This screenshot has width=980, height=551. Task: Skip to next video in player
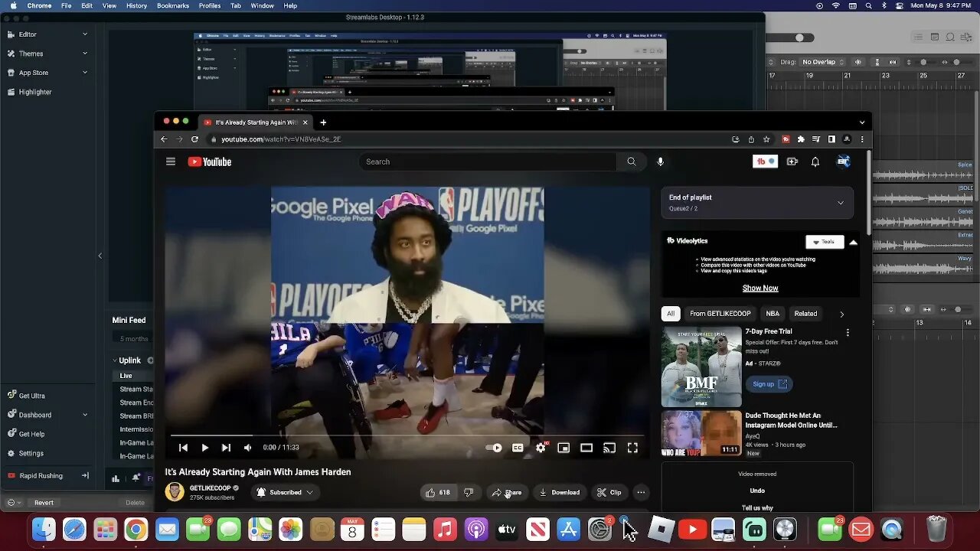coord(226,448)
